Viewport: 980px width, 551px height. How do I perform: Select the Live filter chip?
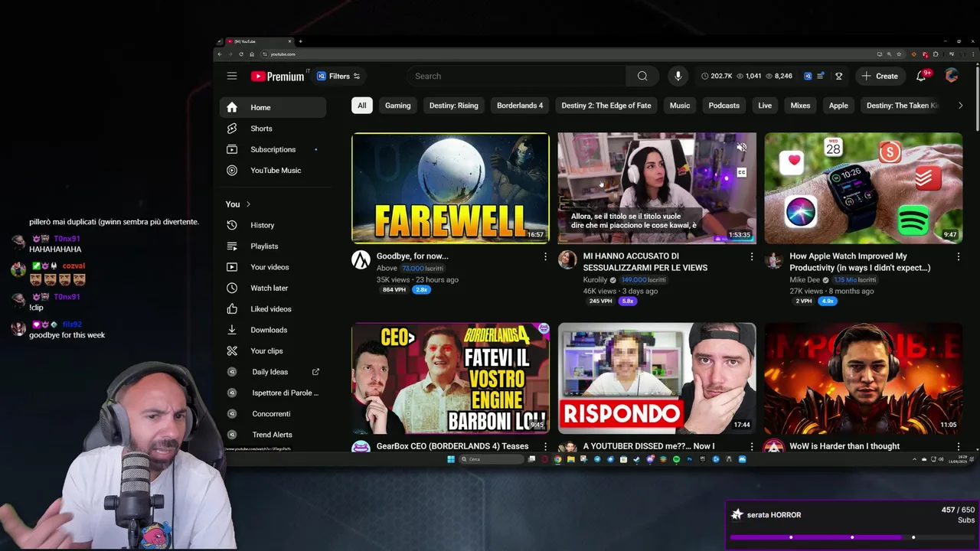pyautogui.click(x=765, y=106)
